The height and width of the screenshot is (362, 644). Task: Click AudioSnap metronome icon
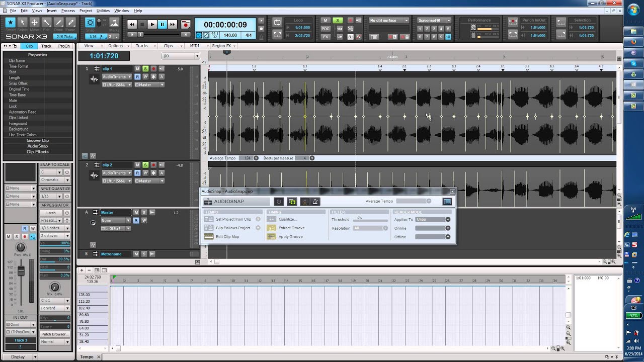315,202
